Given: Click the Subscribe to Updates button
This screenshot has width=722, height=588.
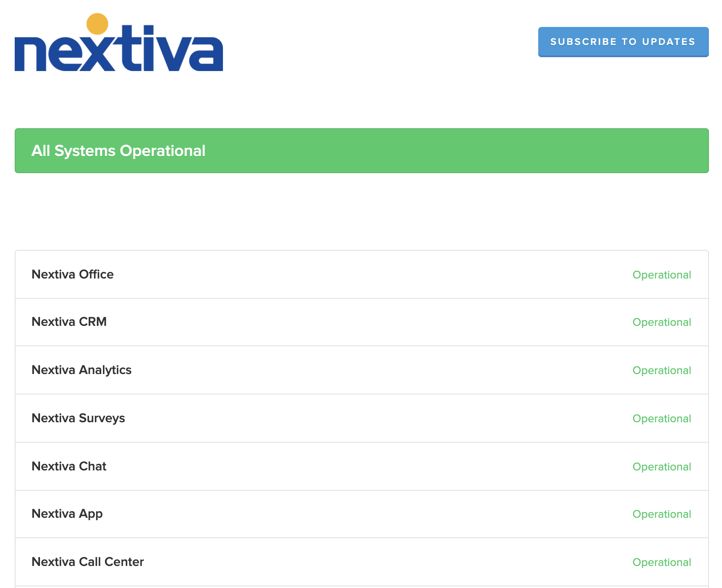Looking at the screenshot, I should coord(623,42).
